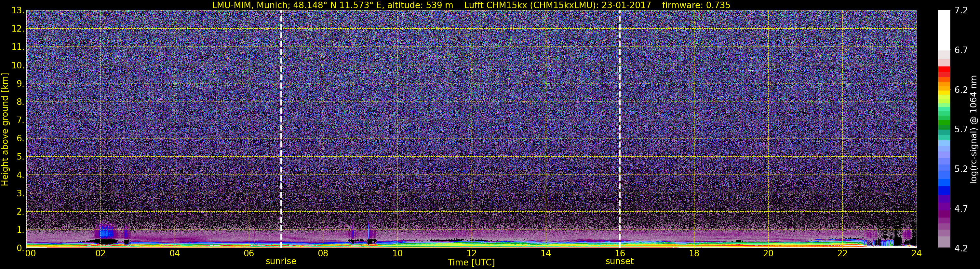Click the time axis tick label '10'

(397, 254)
